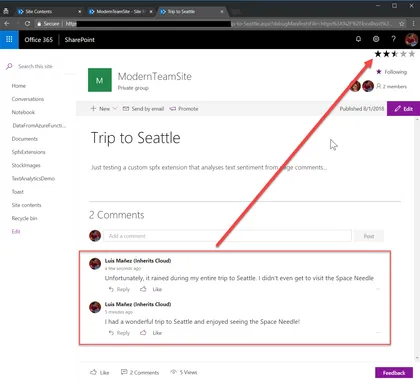Bookmark page with the star icon

click(402, 24)
